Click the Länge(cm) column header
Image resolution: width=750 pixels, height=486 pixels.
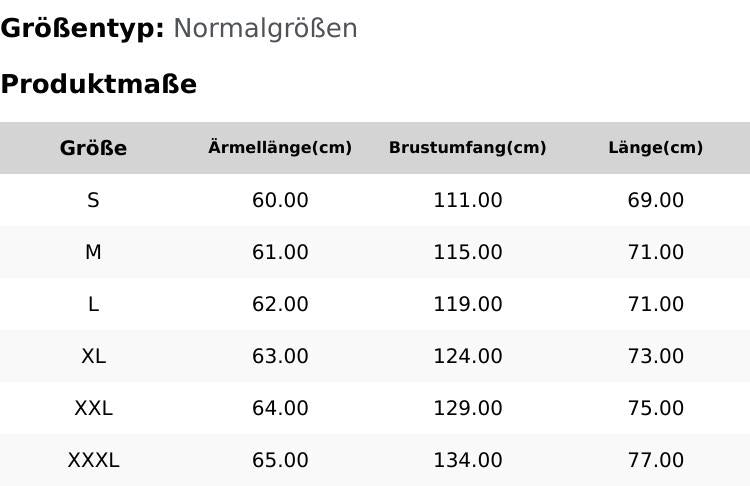[x=655, y=148]
